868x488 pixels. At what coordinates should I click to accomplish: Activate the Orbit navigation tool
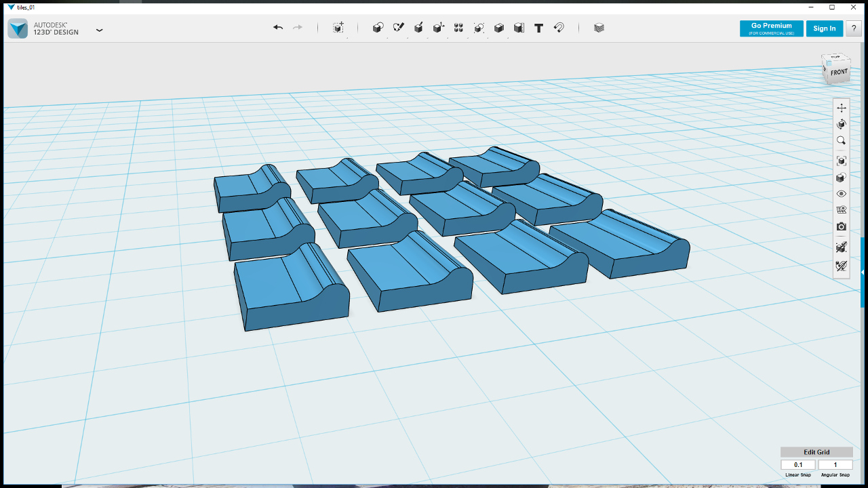(842, 124)
